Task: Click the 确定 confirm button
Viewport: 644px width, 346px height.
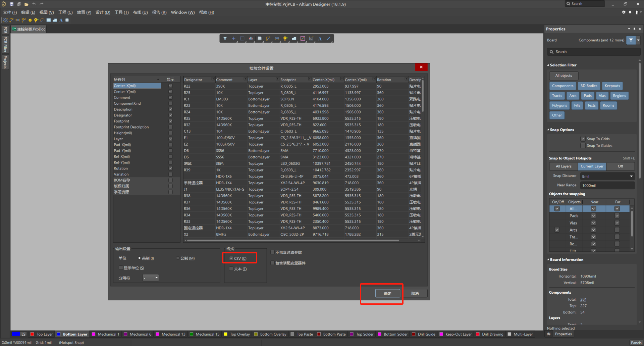Action: coord(387,293)
